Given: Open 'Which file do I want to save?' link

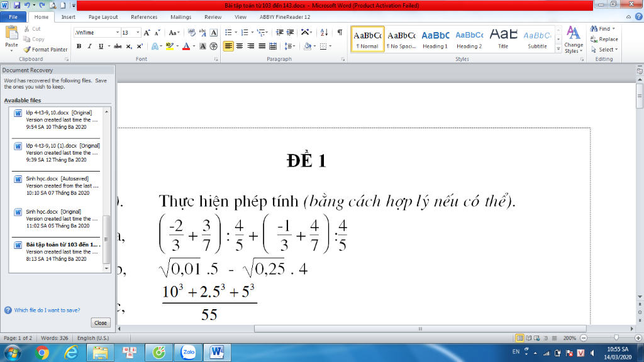Looking at the screenshot, I should (47, 310).
